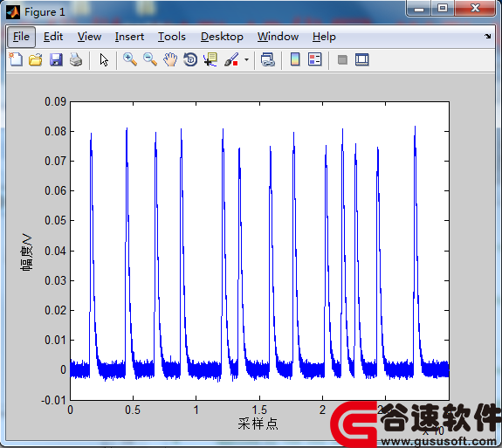The height and width of the screenshot is (448, 502).
Task: Click the dock figure arrow in menu bar
Action: 487,36
